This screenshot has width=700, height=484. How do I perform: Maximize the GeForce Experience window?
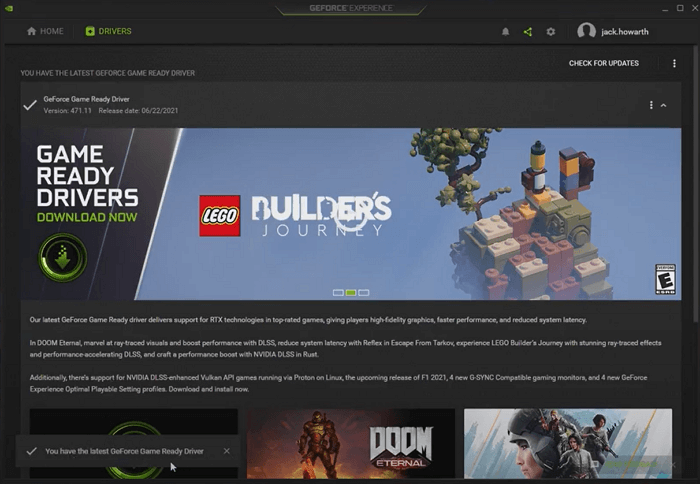680,8
